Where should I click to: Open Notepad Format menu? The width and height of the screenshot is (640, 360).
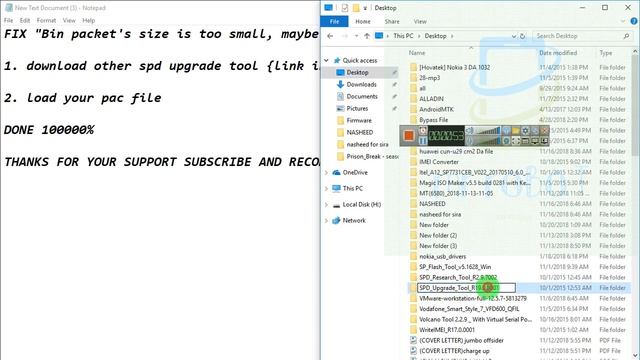point(46,20)
